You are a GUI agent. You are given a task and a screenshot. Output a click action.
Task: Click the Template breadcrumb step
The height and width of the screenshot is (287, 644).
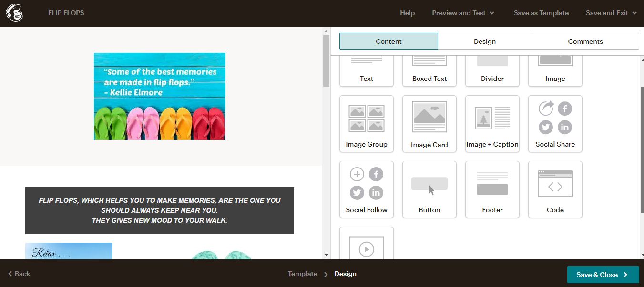click(x=302, y=274)
